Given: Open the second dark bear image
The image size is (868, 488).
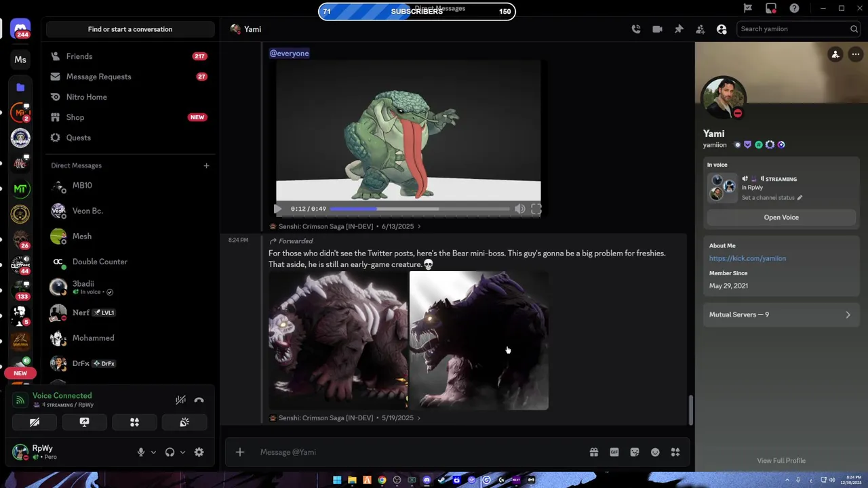Looking at the screenshot, I should [479, 341].
